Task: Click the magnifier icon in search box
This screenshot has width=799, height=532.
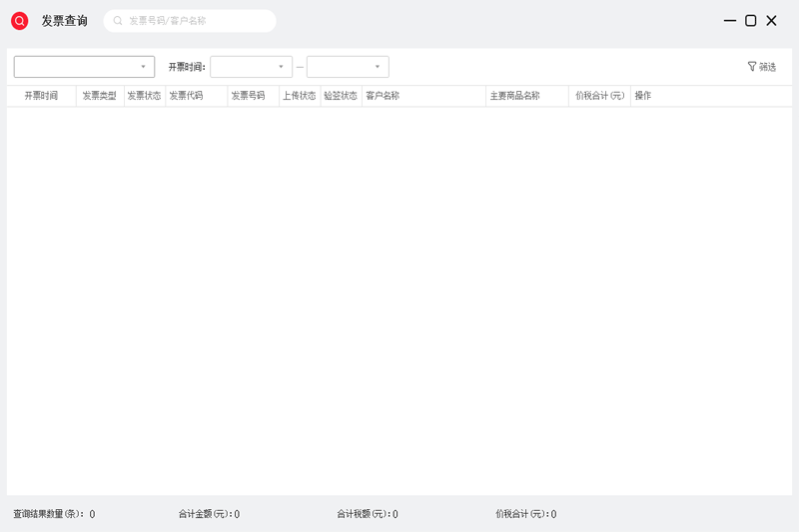Action: (x=118, y=21)
